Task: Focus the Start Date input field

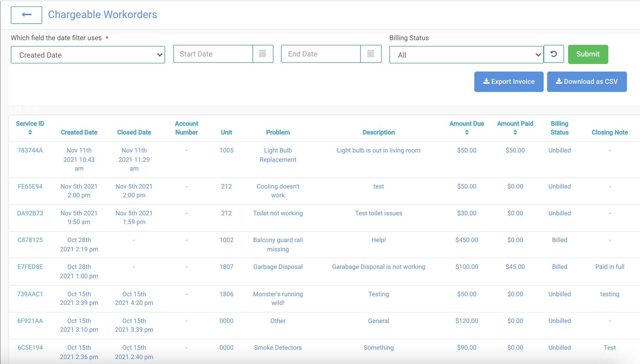Action: pyautogui.click(x=213, y=54)
